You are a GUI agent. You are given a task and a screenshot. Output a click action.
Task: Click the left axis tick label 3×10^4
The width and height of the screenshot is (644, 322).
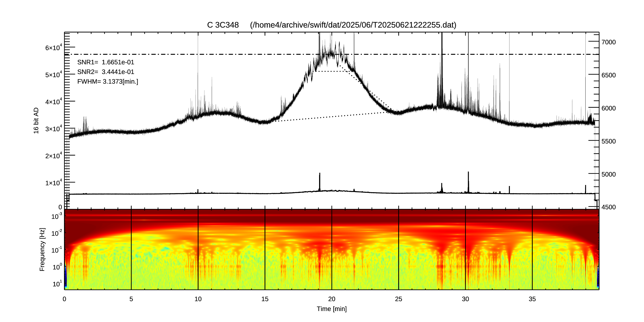[53, 128]
